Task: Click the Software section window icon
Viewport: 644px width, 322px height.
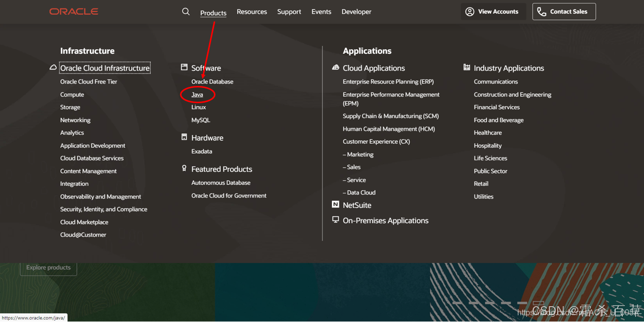Action: coord(184,67)
